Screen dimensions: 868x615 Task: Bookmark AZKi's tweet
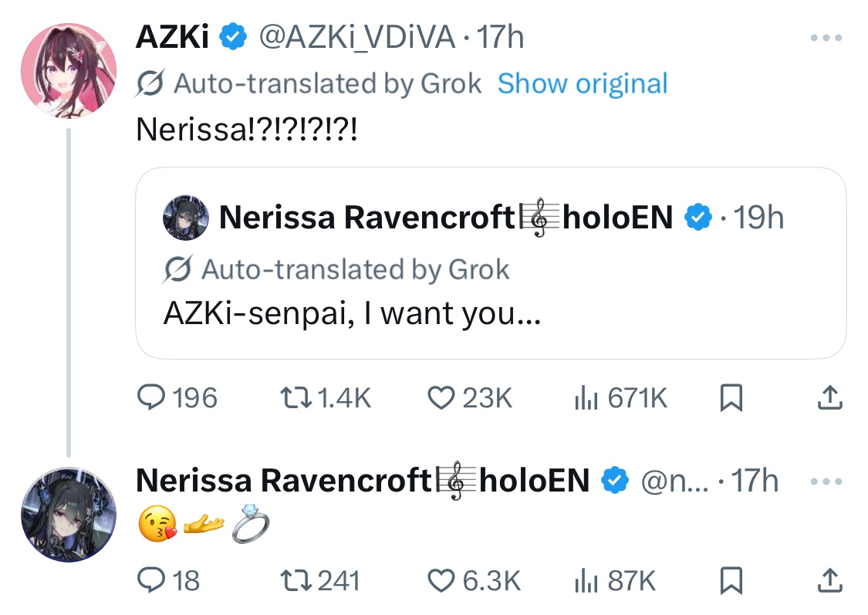731,397
